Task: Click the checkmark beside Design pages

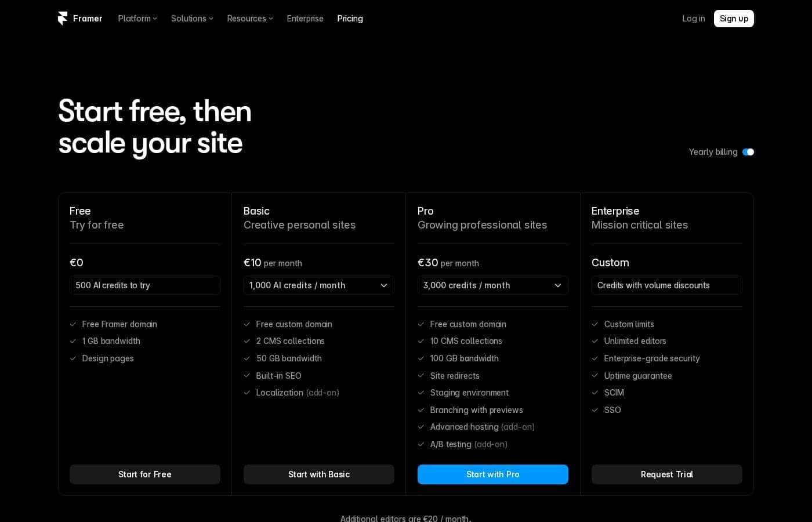Action: [73, 358]
